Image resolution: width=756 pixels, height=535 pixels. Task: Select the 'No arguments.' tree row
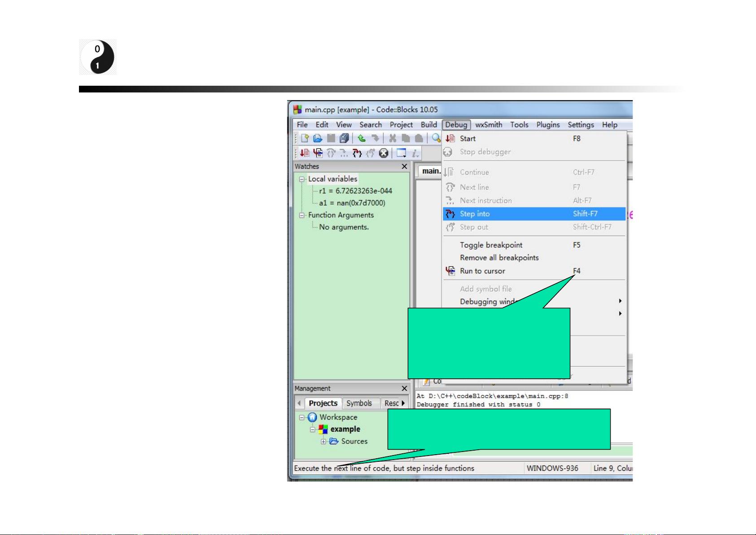pyautogui.click(x=344, y=227)
